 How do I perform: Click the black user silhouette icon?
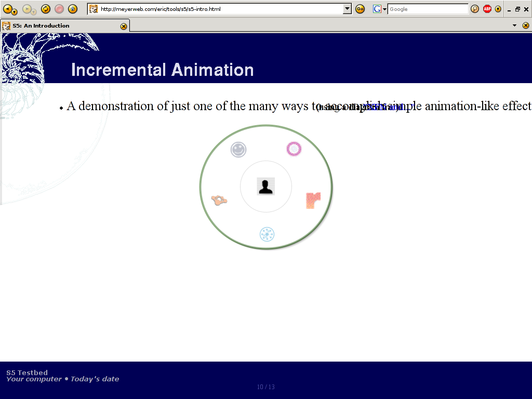click(265, 186)
